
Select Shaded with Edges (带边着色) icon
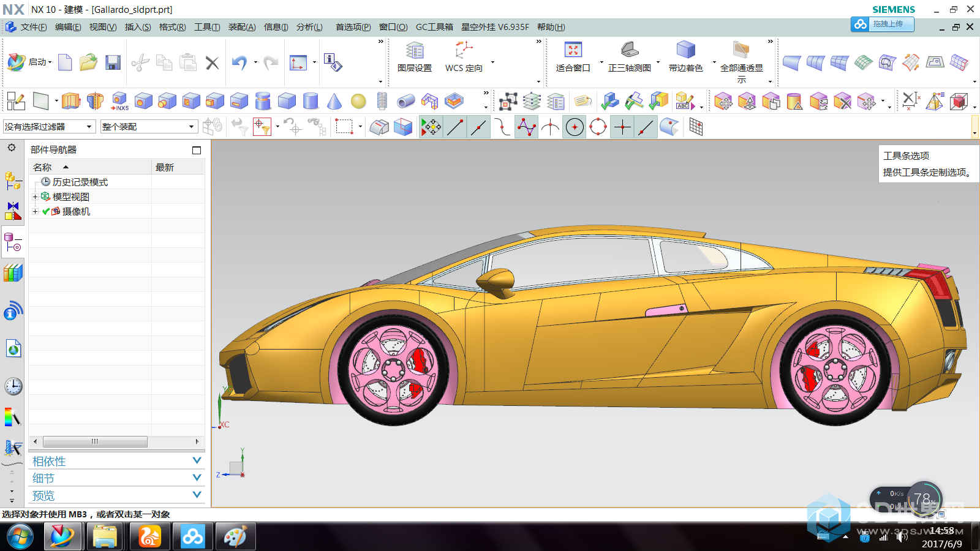coord(685,57)
